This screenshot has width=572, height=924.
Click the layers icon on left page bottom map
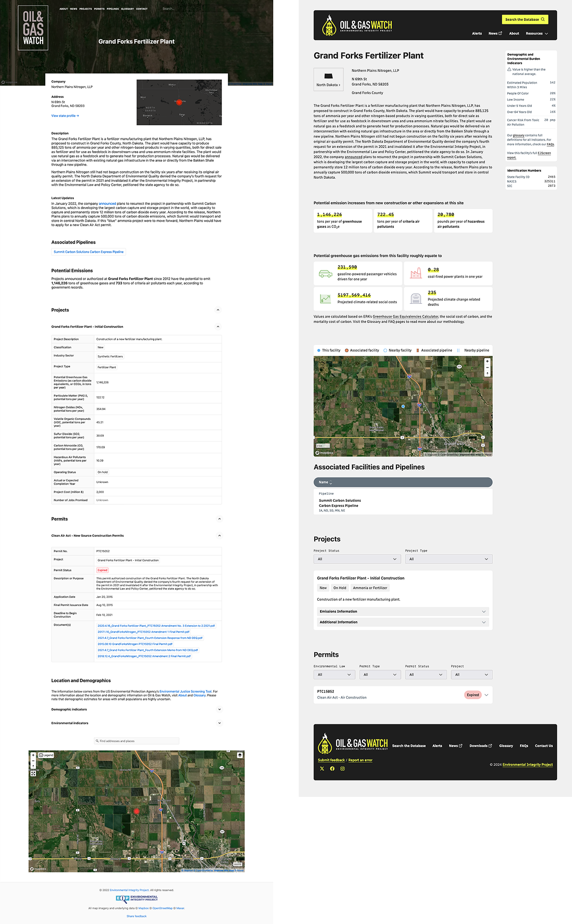(240, 755)
